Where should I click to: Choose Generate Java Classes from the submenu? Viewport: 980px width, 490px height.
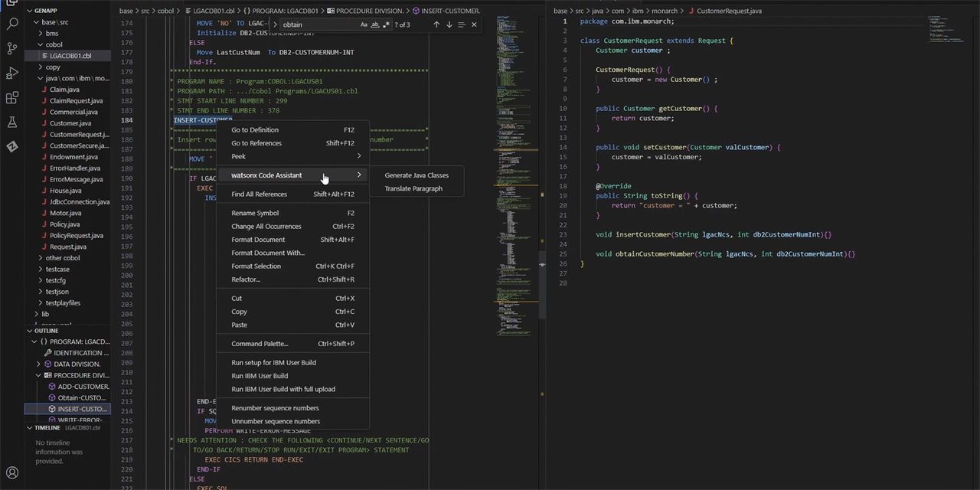pos(416,175)
